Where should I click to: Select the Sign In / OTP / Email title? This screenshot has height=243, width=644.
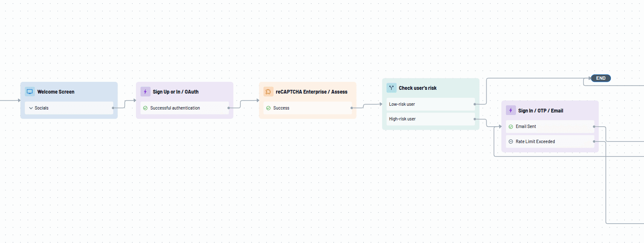pos(540,110)
